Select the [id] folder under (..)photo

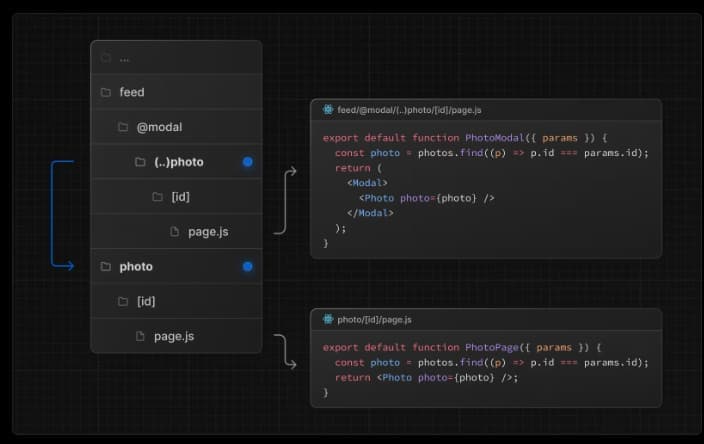pyautogui.click(x=176, y=197)
